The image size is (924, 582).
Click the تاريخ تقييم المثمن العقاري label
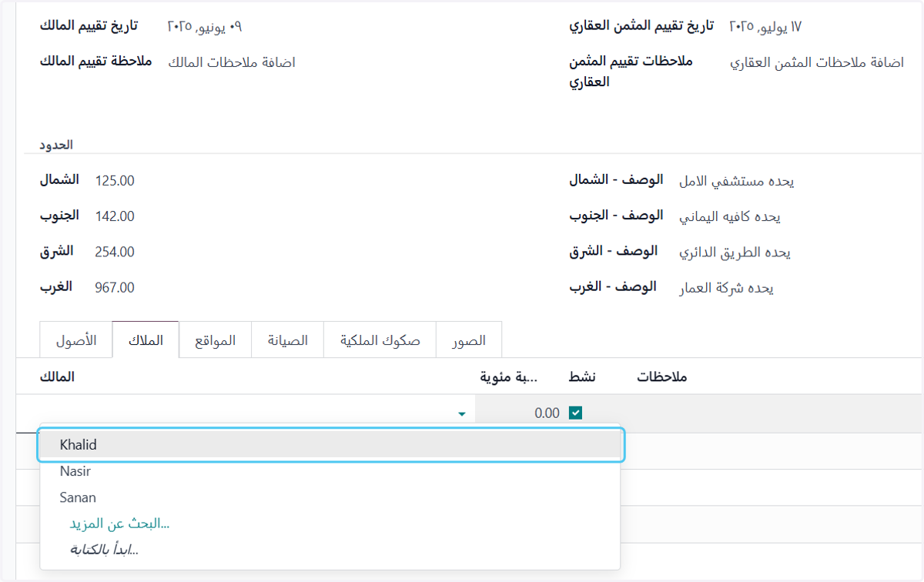coord(641,25)
